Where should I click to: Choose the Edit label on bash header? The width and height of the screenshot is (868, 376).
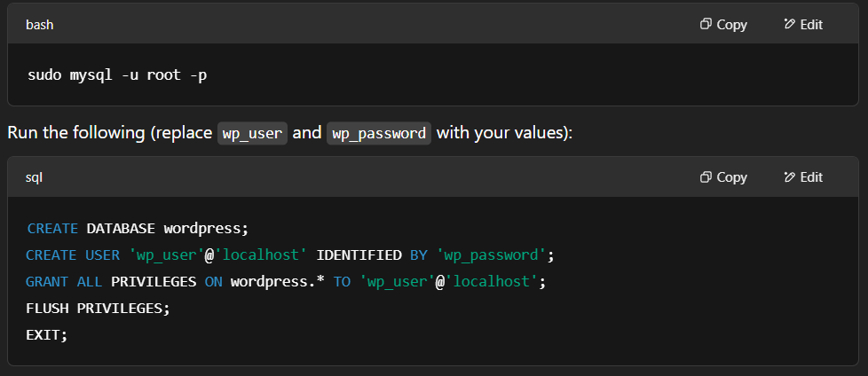coord(811,24)
